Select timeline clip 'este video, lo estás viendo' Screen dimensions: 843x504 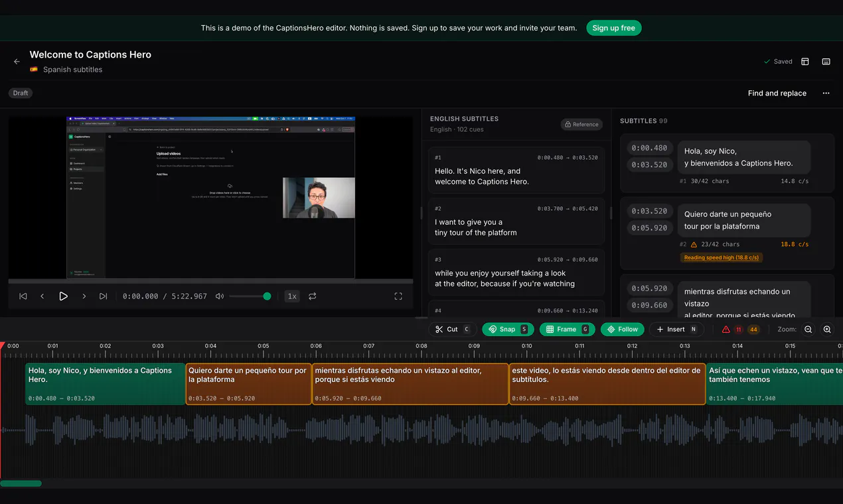[607, 384]
